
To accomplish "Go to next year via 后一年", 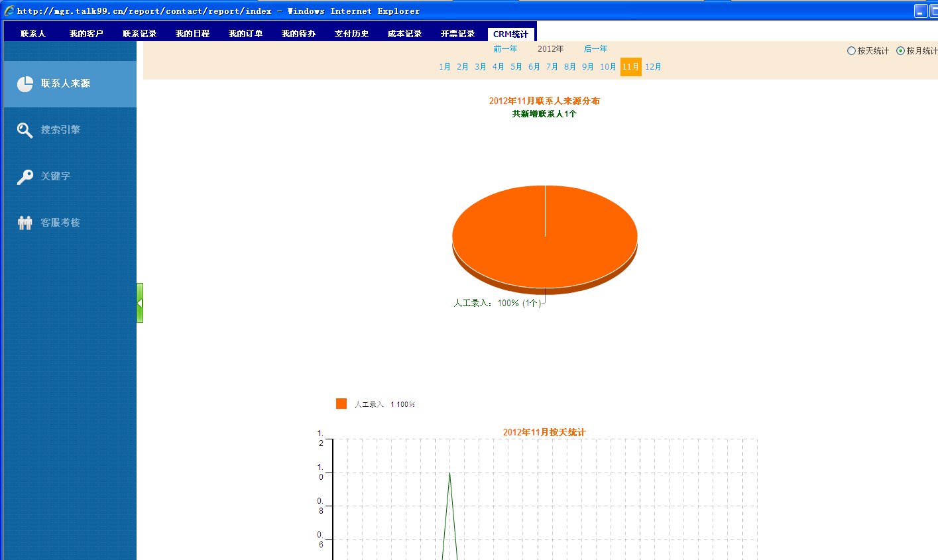I will (595, 49).
